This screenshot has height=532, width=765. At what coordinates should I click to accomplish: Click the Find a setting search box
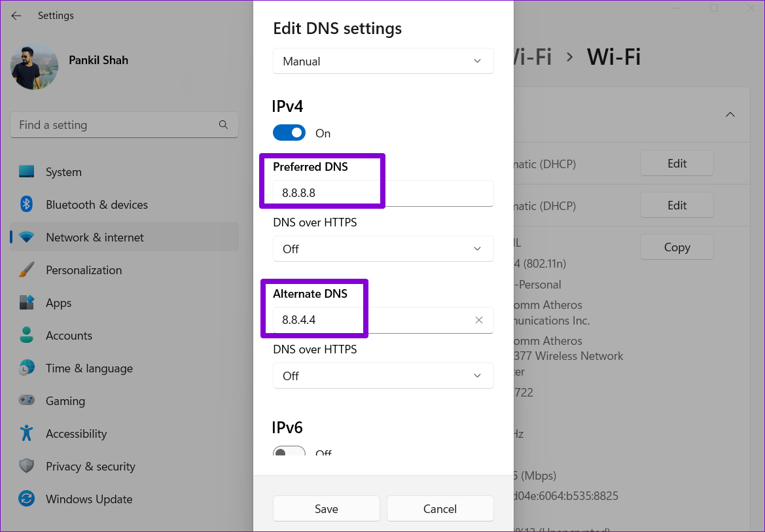(x=115, y=125)
